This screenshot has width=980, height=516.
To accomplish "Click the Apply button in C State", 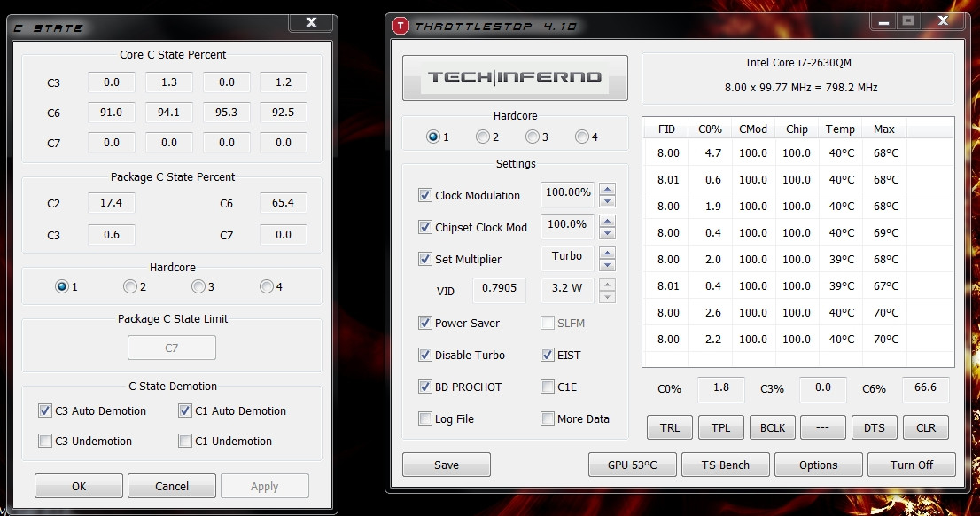I will (264, 486).
